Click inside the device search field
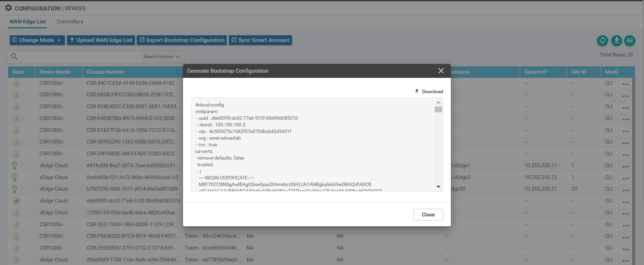 coord(80,57)
